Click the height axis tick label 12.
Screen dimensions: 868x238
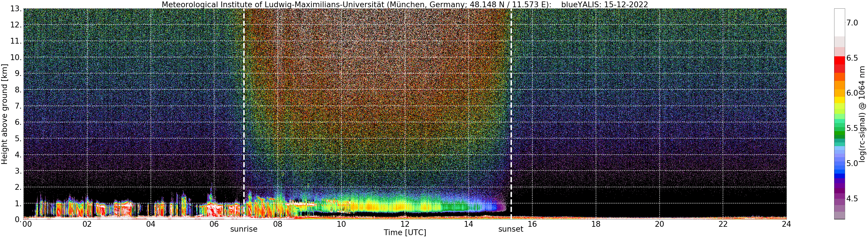(16, 25)
